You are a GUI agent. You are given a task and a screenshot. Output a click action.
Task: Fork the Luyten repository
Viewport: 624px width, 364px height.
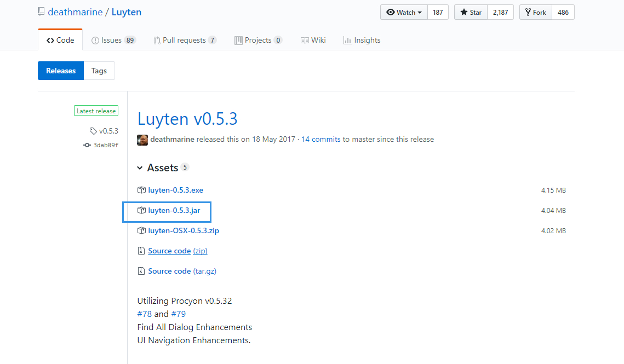click(536, 13)
